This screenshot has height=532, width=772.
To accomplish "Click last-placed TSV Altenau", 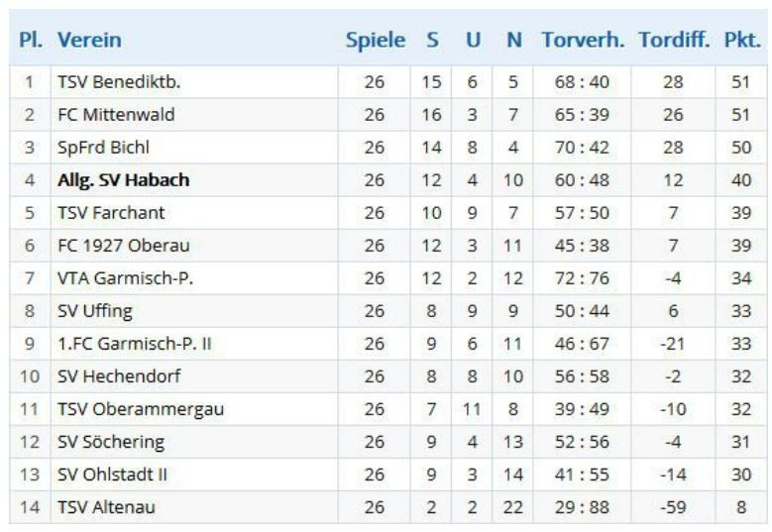I will coord(106,508).
